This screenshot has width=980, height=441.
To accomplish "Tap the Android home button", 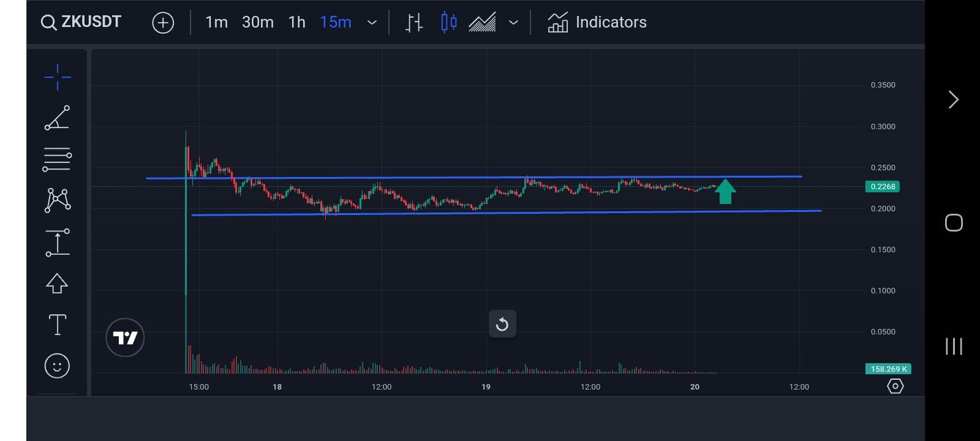I will click(x=954, y=222).
